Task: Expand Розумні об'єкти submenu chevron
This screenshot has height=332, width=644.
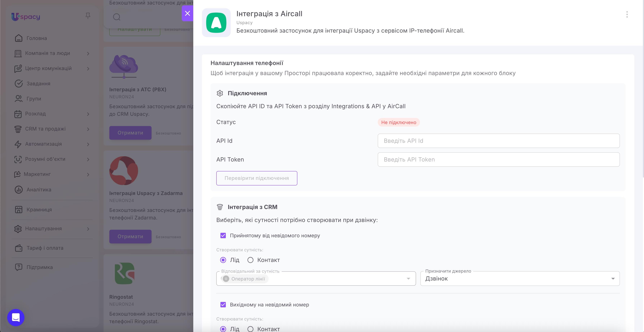Action: 88,160
